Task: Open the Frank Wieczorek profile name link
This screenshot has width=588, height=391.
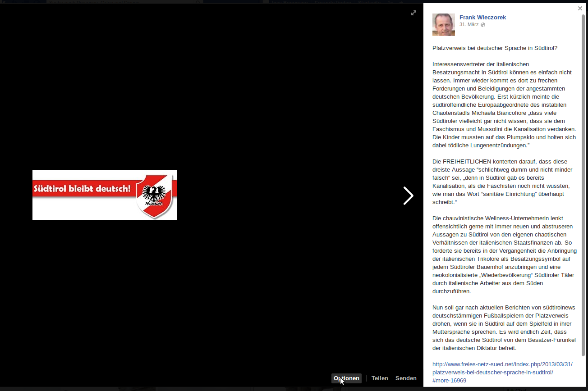Action: pos(482,17)
